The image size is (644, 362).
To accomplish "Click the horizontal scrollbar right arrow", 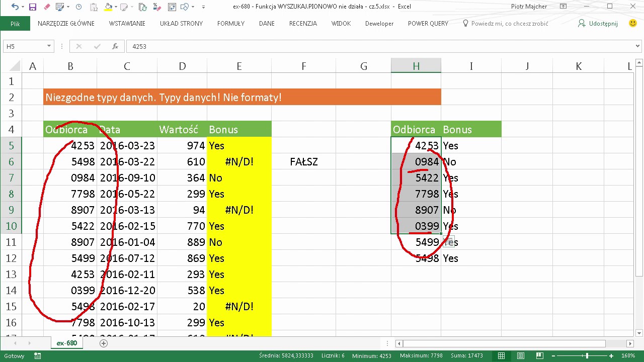I will 630,343.
